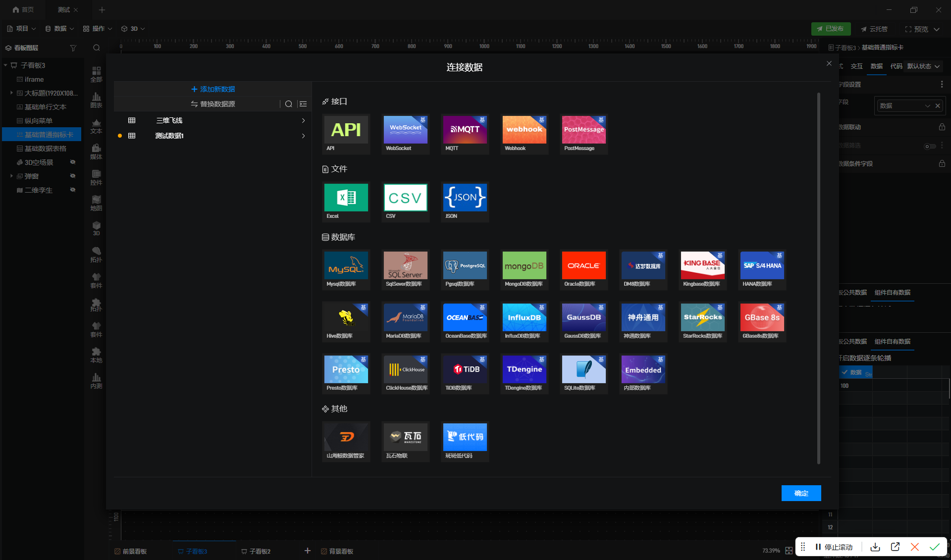Pick the Kingbase database tile
Screen dimensions: 951x560
point(702,269)
